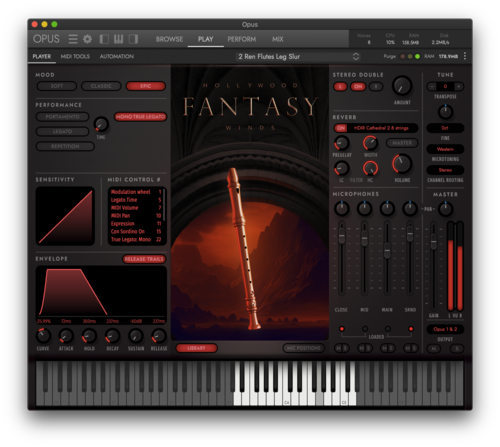Toggle Mono True Legato
Screen dimensions: 500x447
pos(140,117)
